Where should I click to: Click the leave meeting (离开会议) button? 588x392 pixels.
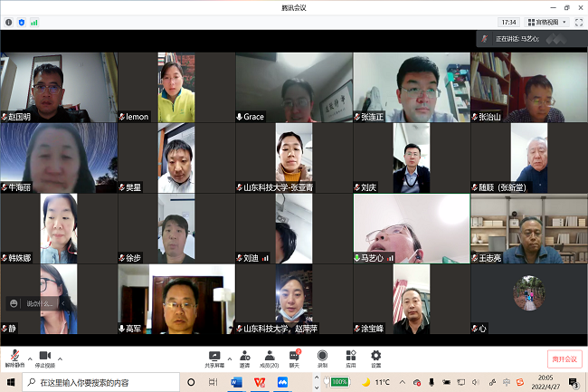click(x=564, y=359)
